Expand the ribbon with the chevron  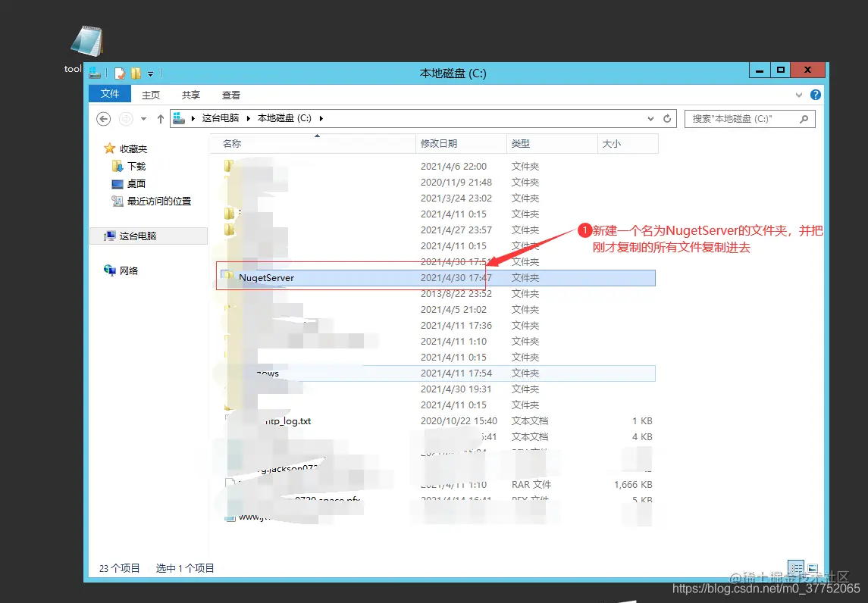click(799, 95)
